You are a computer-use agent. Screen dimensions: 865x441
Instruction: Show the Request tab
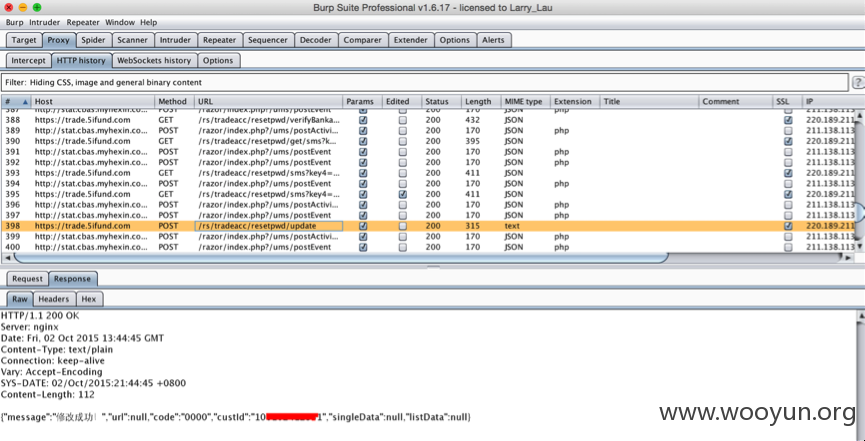click(x=27, y=279)
